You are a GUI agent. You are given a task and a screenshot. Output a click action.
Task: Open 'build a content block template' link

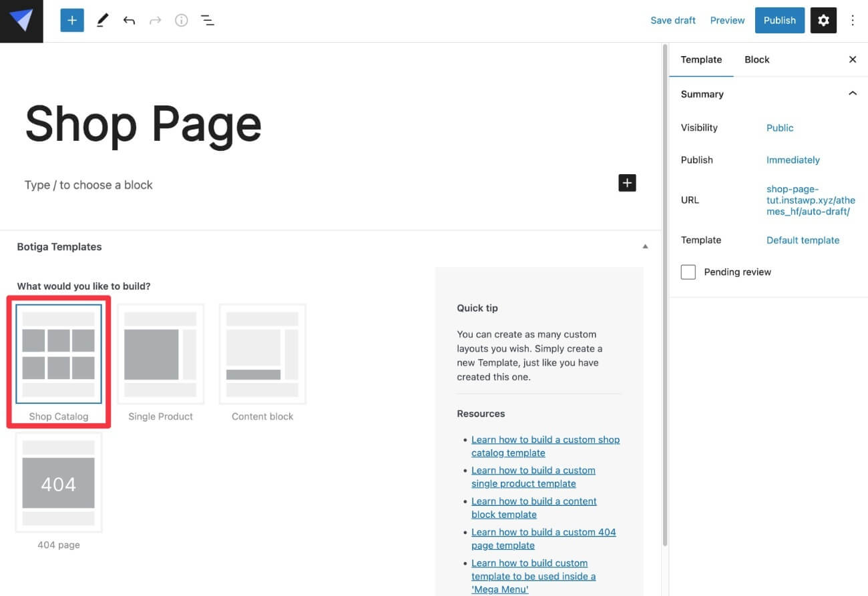coord(534,507)
